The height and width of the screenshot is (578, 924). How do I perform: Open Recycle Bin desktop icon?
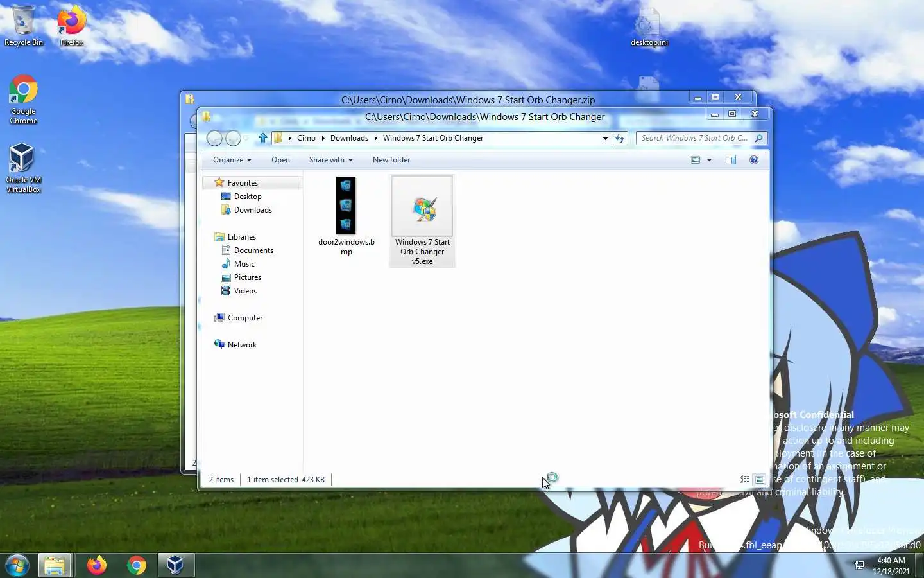(23, 26)
